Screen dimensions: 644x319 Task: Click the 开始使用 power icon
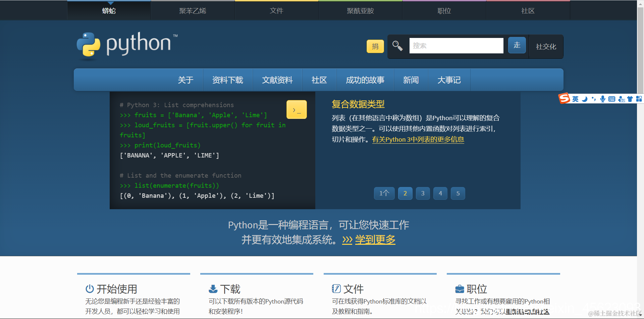coord(89,288)
